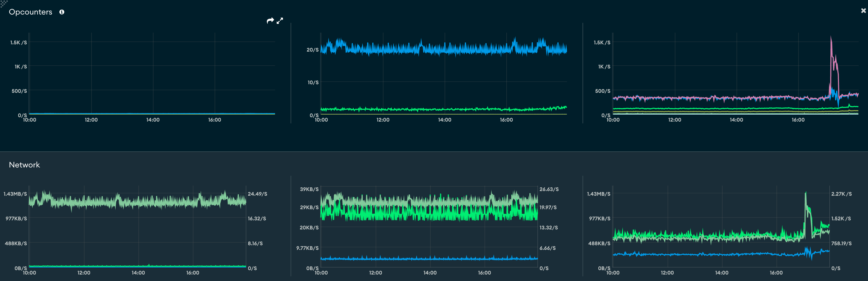Click the Network section title
868x281 pixels.
click(24, 165)
